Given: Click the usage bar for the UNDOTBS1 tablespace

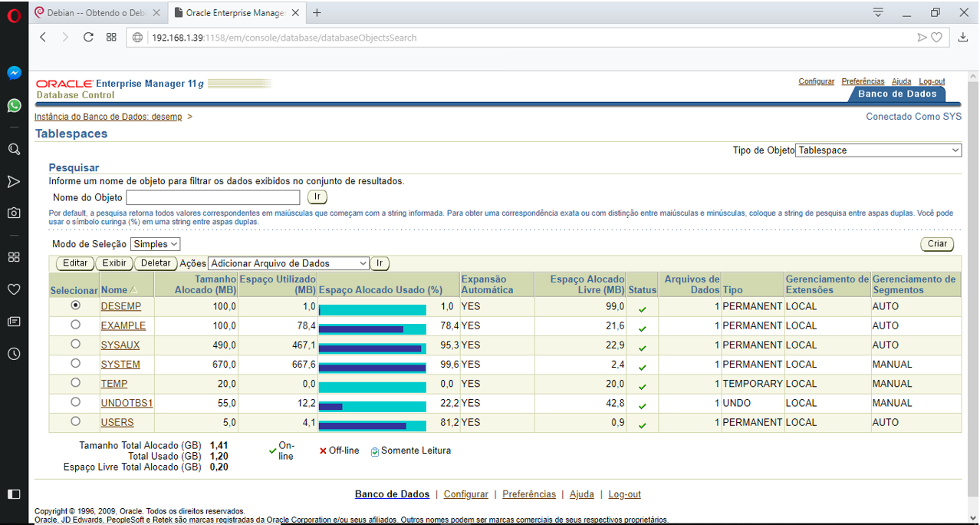Looking at the screenshot, I should (372, 406).
